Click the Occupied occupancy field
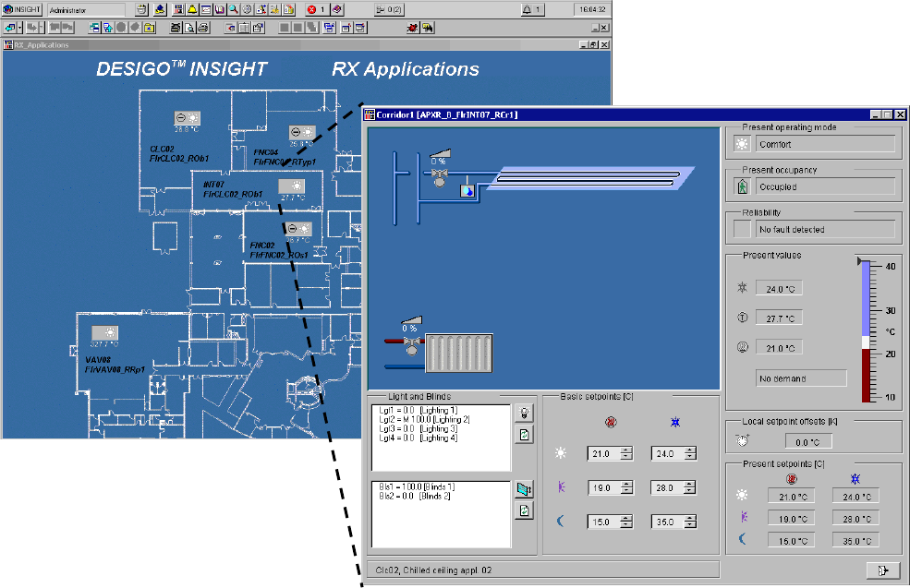 [825, 186]
